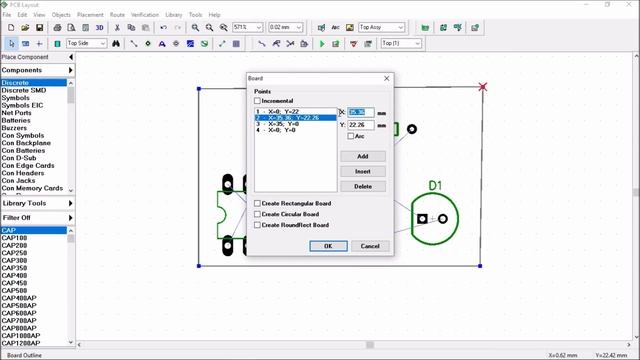The width and height of the screenshot is (640, 360).
Task: Select the Route Manual track tool
Action: (x=262, y=43)
